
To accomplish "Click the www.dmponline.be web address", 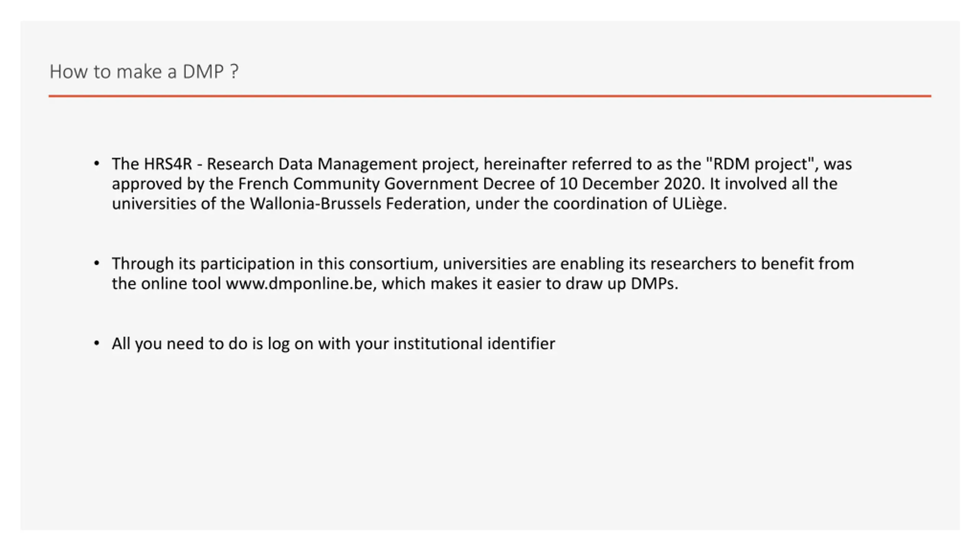I will point(299,284).
